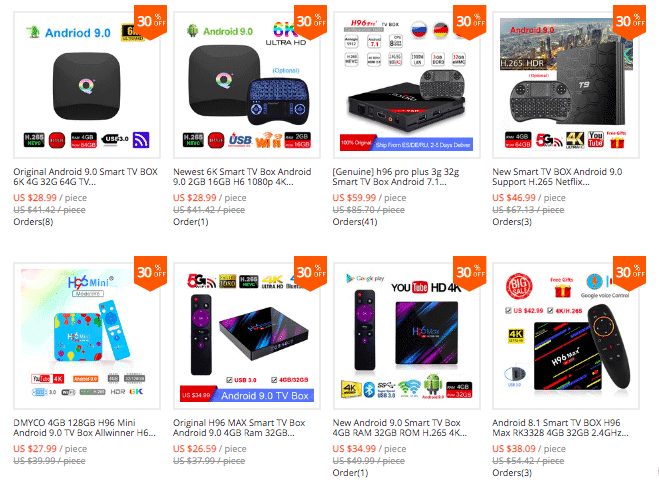Open the Newest 6K Smart TV Box image
Image resolution: width=659 pixels, height=491 pixels.
pos(247,85)
